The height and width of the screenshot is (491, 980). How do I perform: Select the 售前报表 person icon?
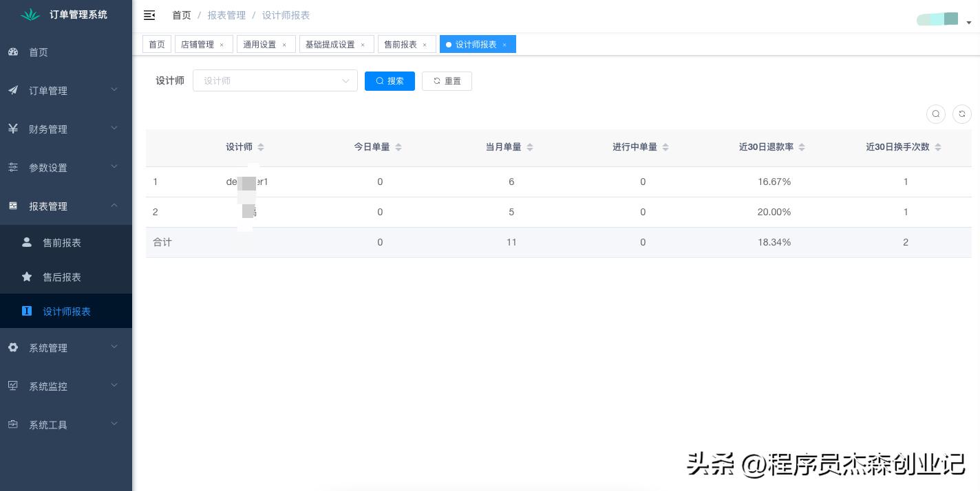click(x=27, y=242)
